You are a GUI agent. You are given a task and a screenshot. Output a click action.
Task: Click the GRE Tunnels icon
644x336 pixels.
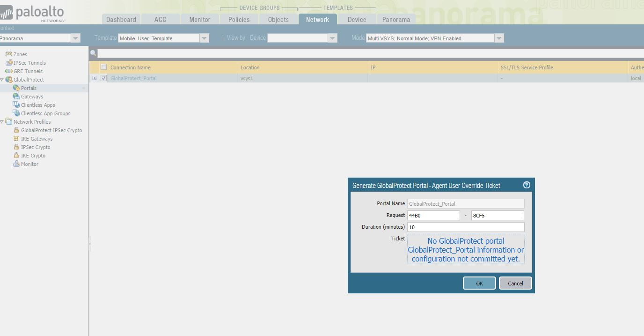click(8, 71)
